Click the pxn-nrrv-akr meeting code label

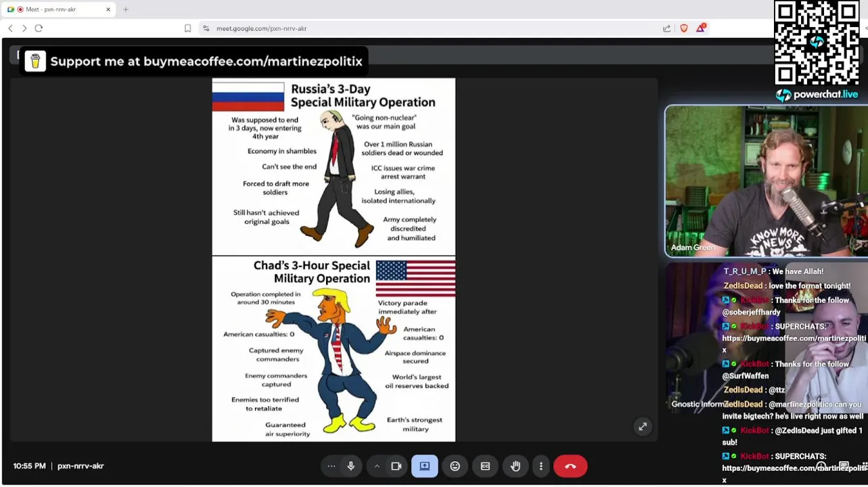(81, 466)
